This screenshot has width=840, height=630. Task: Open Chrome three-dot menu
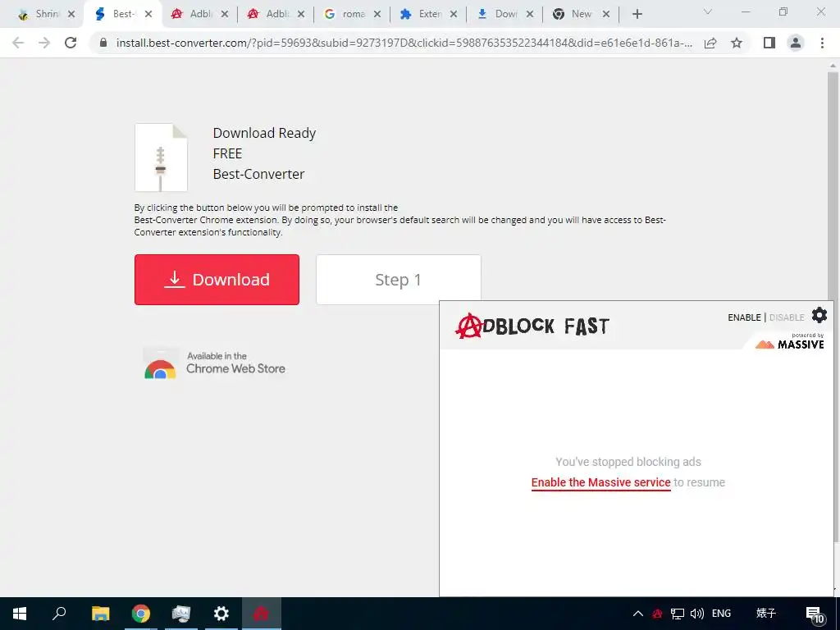pyautogui.click(x=822, y=43)
